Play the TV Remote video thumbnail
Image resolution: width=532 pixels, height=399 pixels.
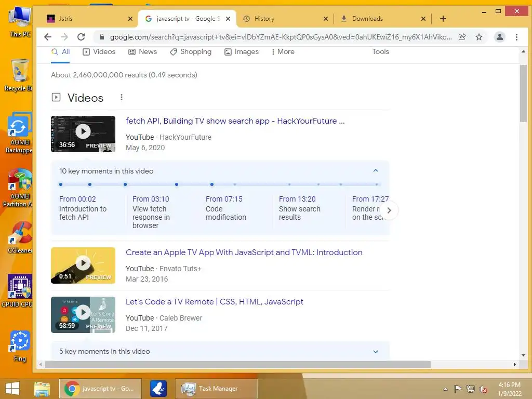83,315
